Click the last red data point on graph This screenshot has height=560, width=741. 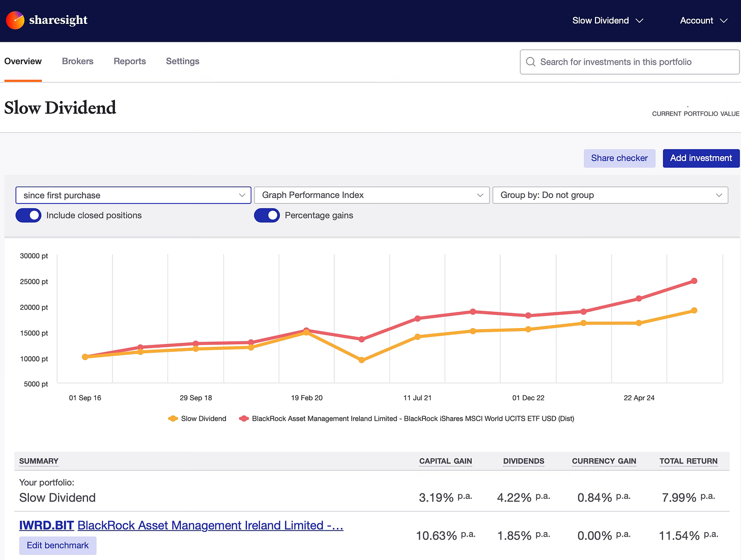click(x=694, y=281)
